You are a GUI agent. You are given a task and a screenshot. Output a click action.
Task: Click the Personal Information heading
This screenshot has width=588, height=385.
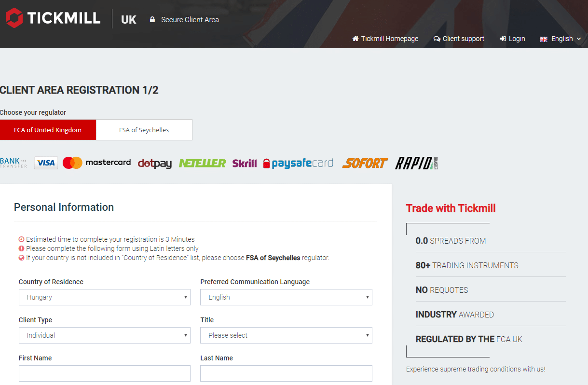[64, 207]
